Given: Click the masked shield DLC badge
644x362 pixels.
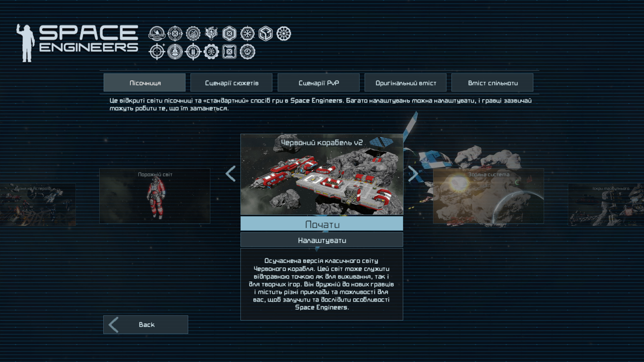Looking at the screenshot, I should [211, 34].
